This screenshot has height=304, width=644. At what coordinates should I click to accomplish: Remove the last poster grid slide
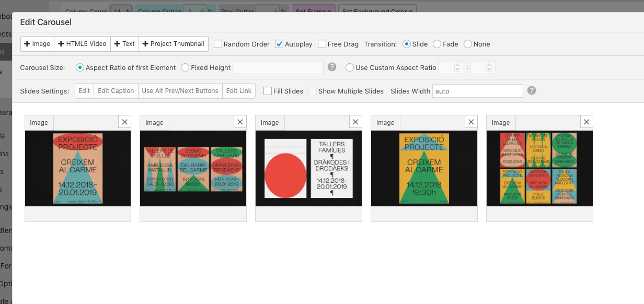(x=586, y=122)
